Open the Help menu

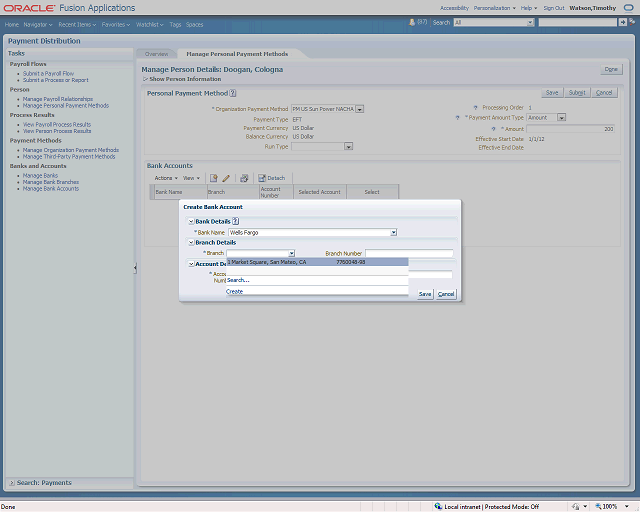pyautogui.click(x=529, y=8)
